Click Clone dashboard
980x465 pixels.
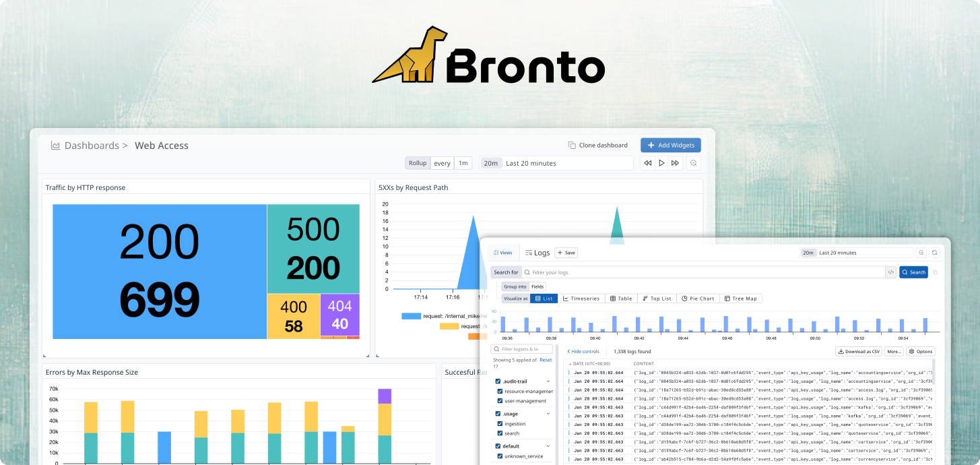(x=598, y=145)
